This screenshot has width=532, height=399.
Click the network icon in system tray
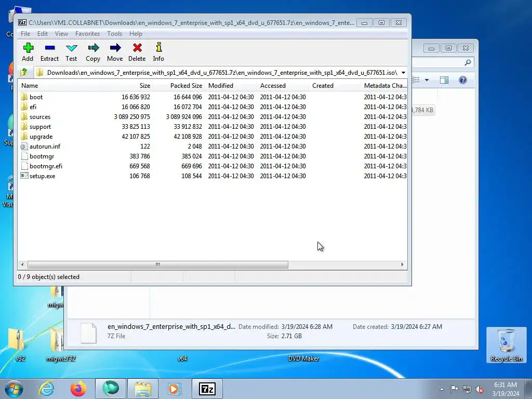[x=467, y=389]
